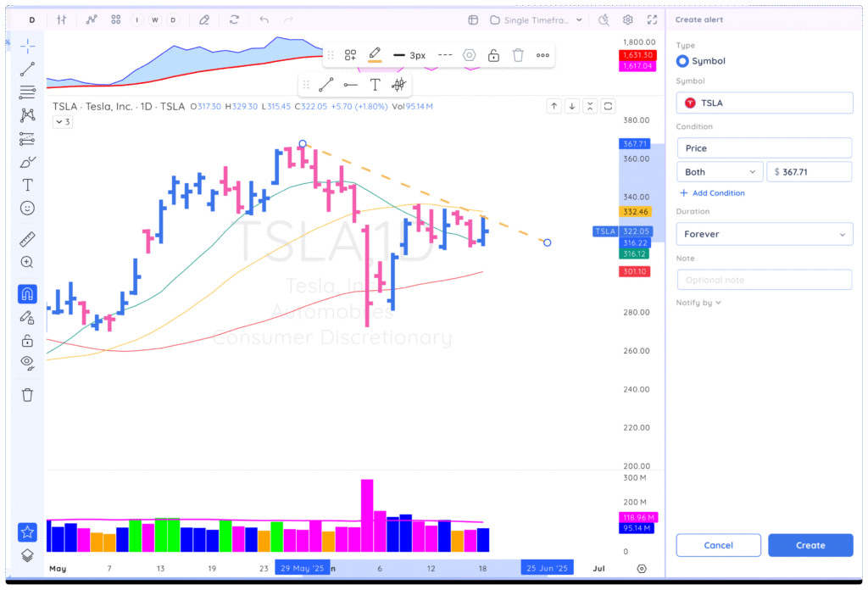Viewport: 868px width, 590px height.
Task: Expand the Both crossing direction dropdown
Action: coord(721,172)
